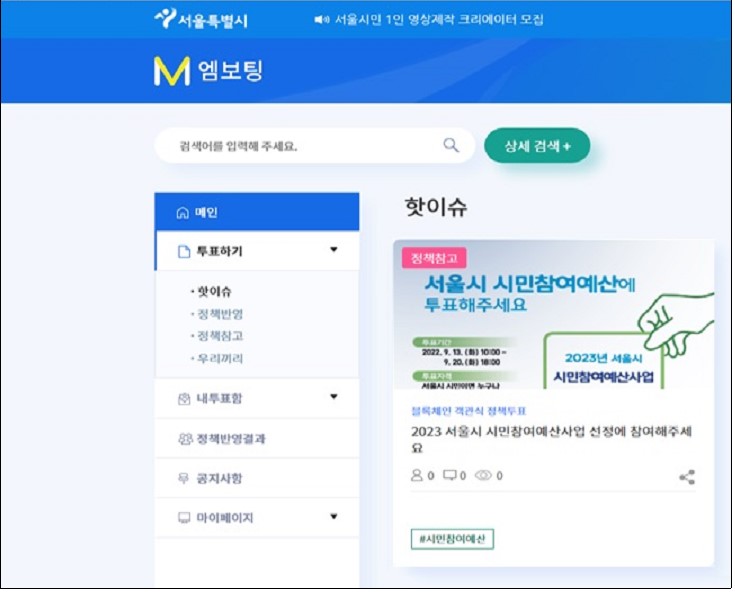Select the 핫이슈 submenu

coord(214,292)
